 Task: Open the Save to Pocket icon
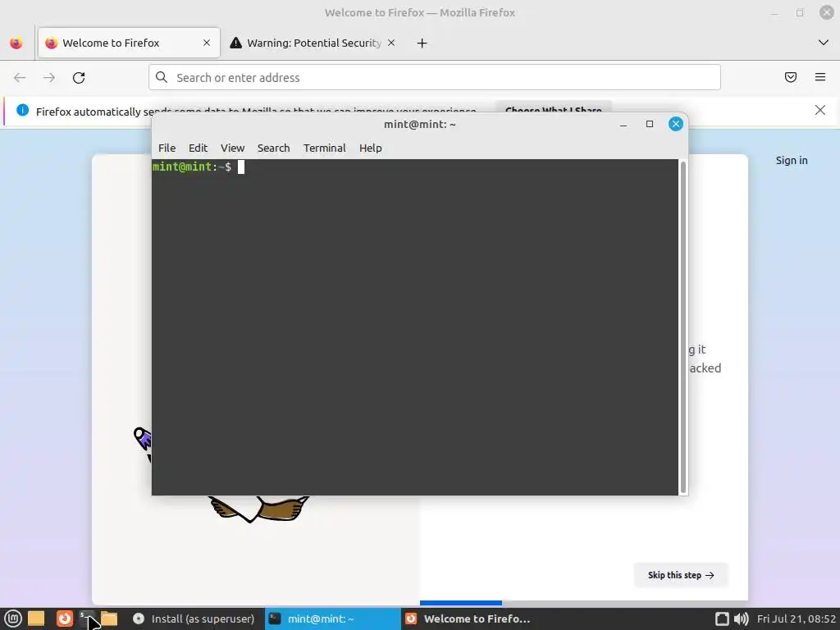point(790,78)
